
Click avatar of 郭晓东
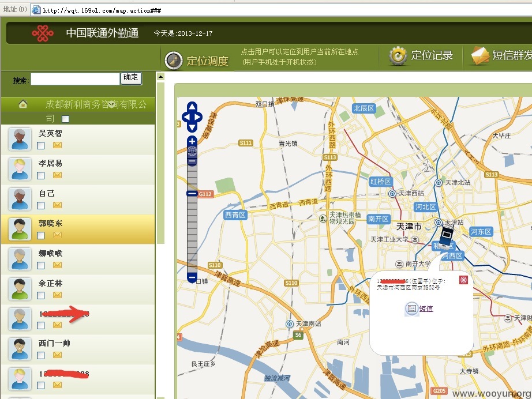coord(20,229)
